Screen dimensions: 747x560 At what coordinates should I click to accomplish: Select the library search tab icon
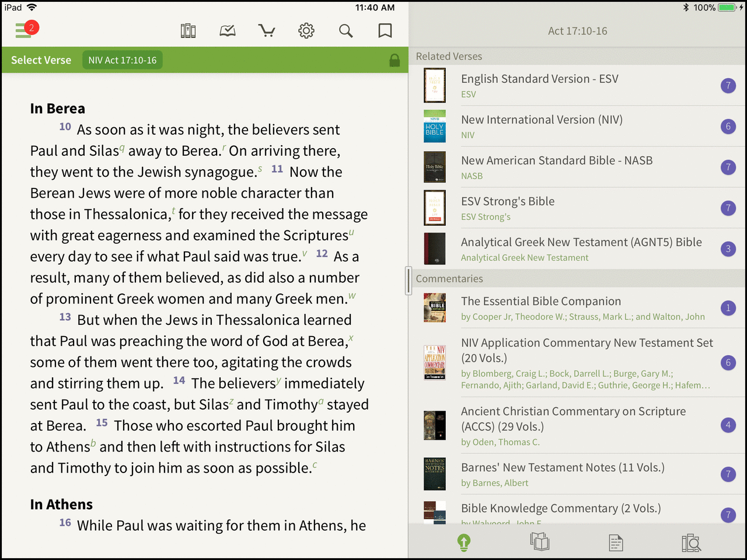tap(692, 542)
